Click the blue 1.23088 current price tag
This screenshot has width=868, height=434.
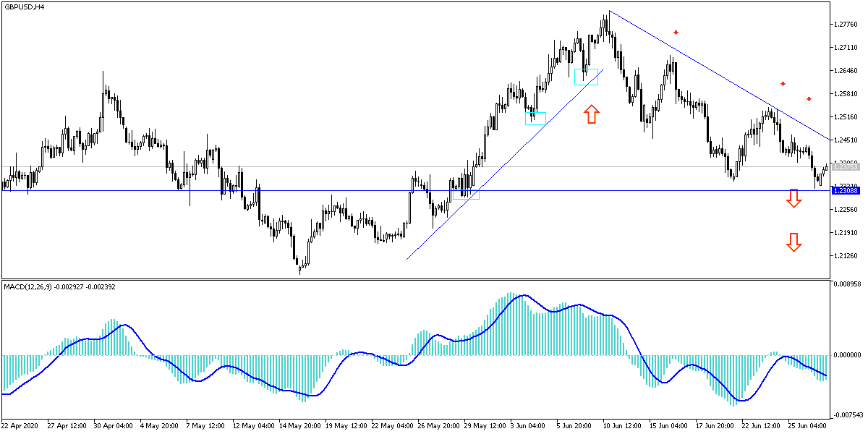(845, 190)
